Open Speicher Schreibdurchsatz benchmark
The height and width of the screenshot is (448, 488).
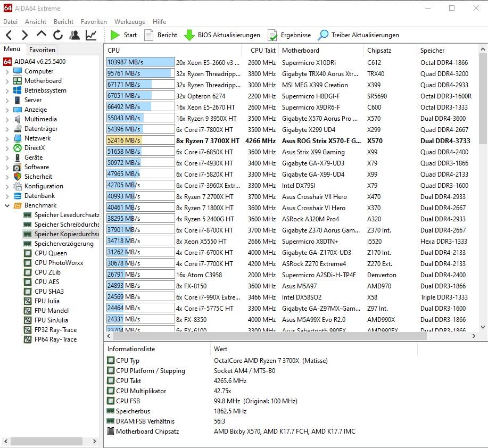[x=61, y=225]
